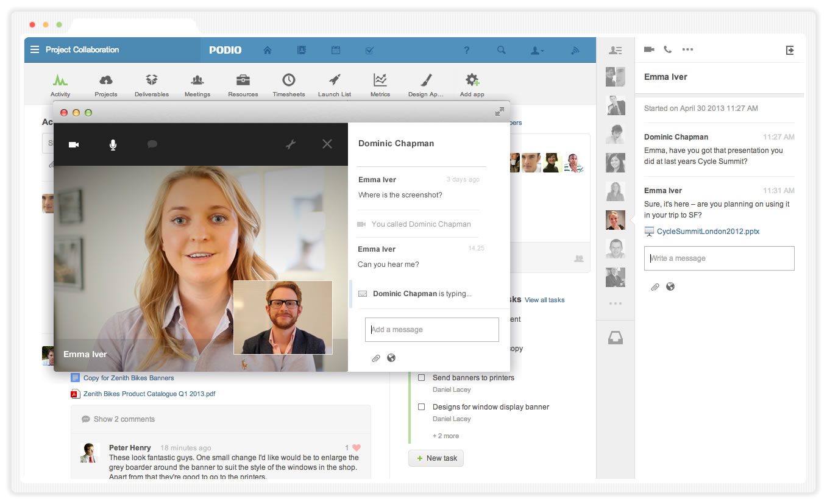Image resolution: width=827 pixels, height=504 pixels.
Task: Open video call settings wrench icon
Action: (x=291, y=144)
